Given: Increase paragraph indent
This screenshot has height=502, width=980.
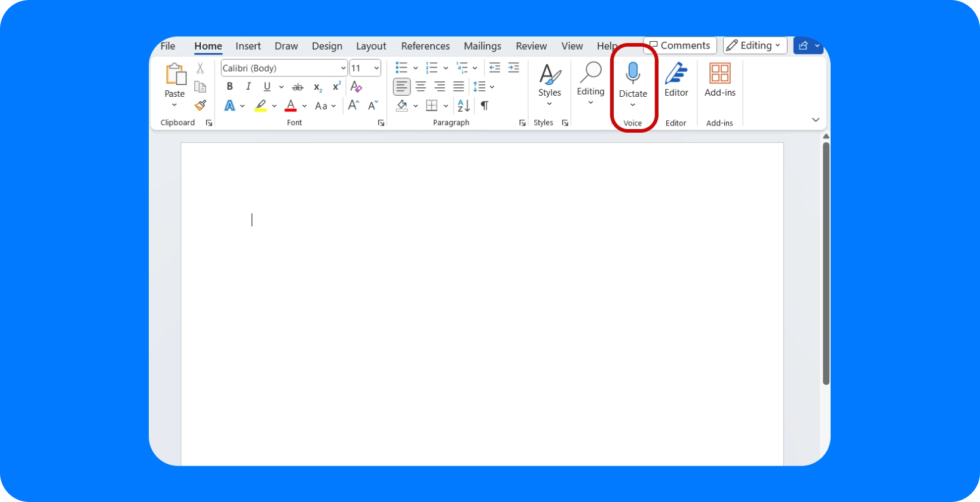Looking at the screenshot, I should point(513,68).
